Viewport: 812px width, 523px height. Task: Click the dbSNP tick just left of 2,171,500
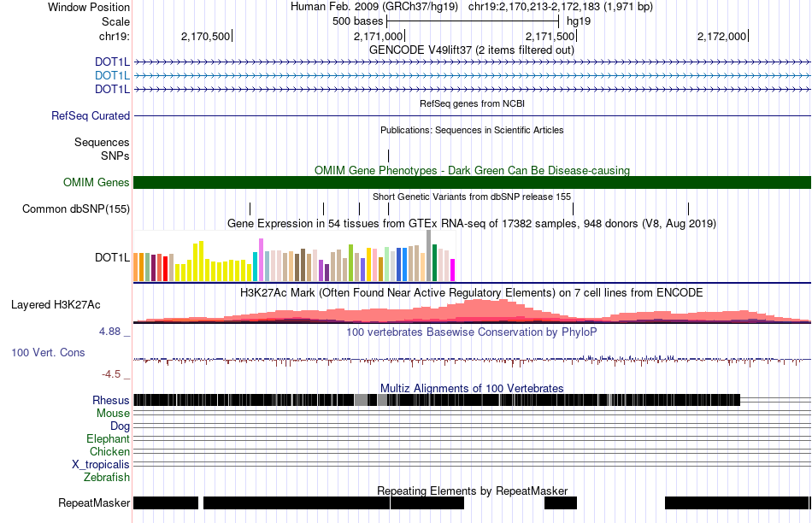coord(574,209)
